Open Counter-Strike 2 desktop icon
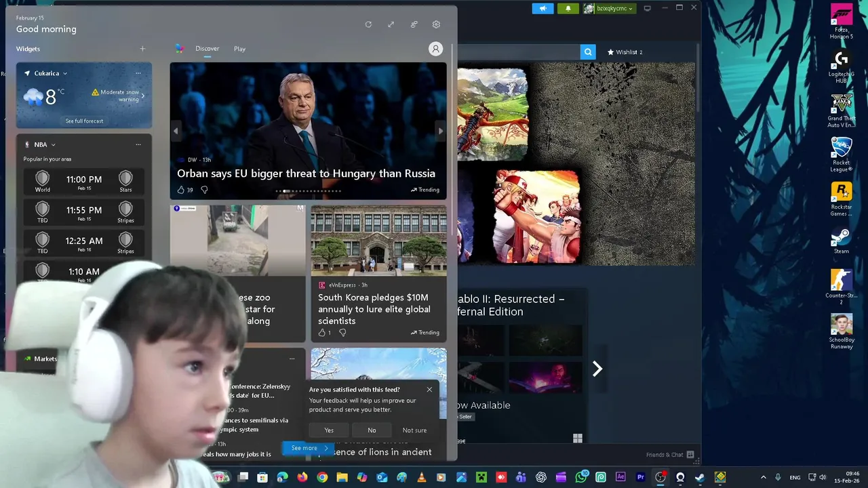868x488 pixels. (x=842, y=287)
